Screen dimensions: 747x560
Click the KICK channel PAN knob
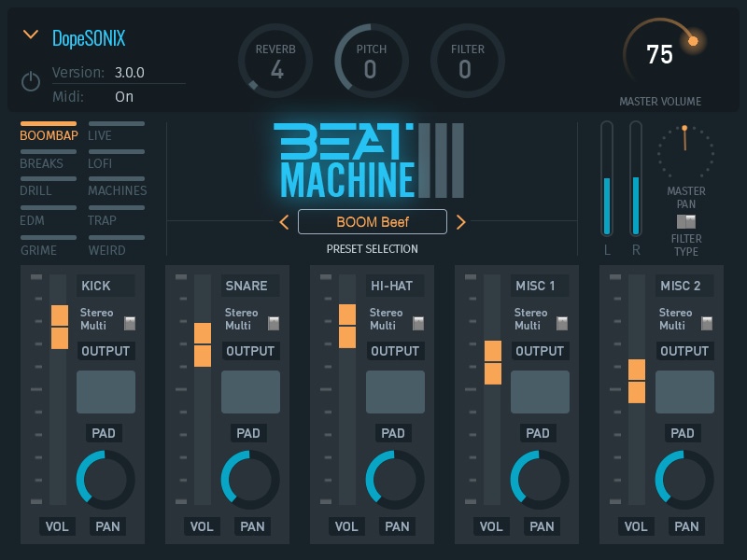point(106,479)
